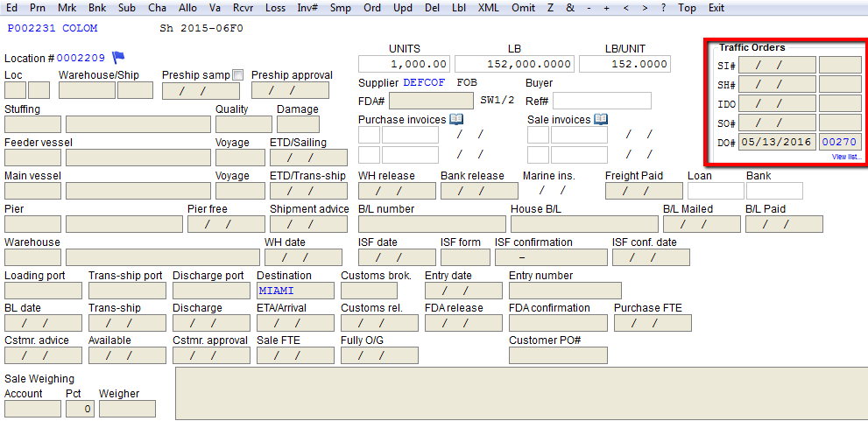The image size is (868, 421).
Task: Click the P002231 COLOM contract link
Action: [53, 29]
